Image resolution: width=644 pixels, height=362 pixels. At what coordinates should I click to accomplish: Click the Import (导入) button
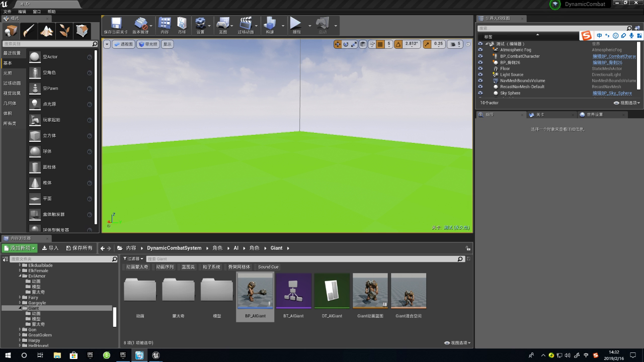[50, 248]
